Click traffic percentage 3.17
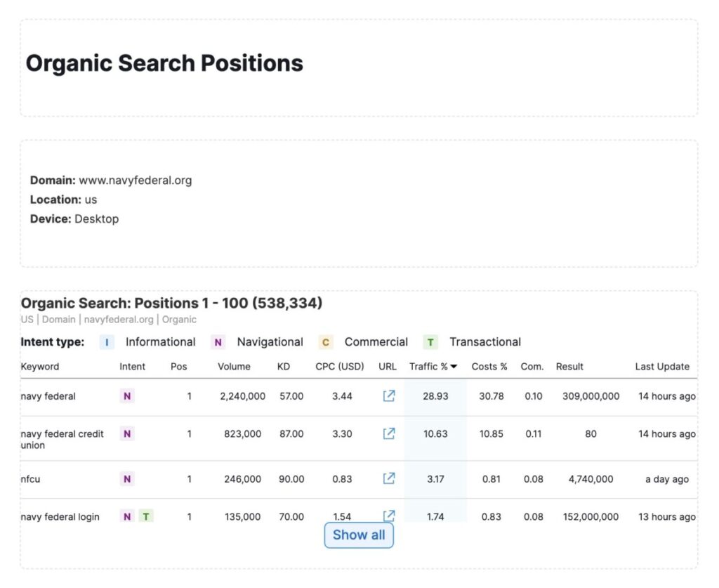This screenshot has height=588, width=719. [435, 479]
